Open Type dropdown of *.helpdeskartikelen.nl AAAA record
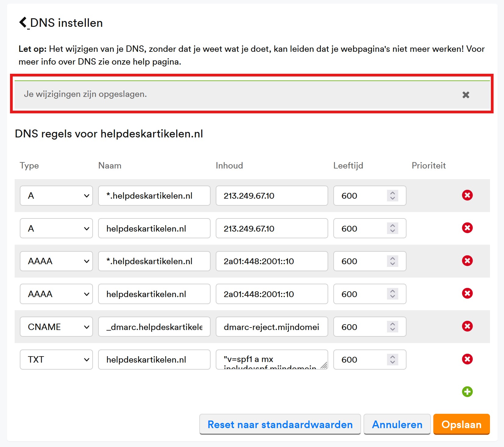 coord(56,261)
